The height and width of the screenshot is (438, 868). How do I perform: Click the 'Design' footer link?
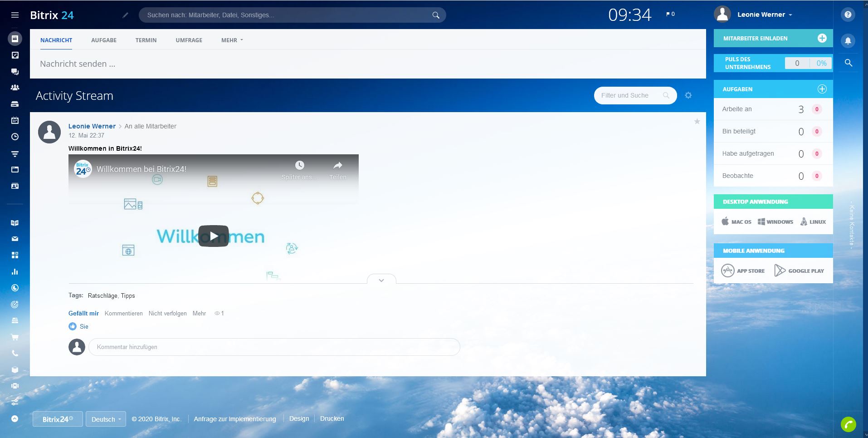(299, 418)
